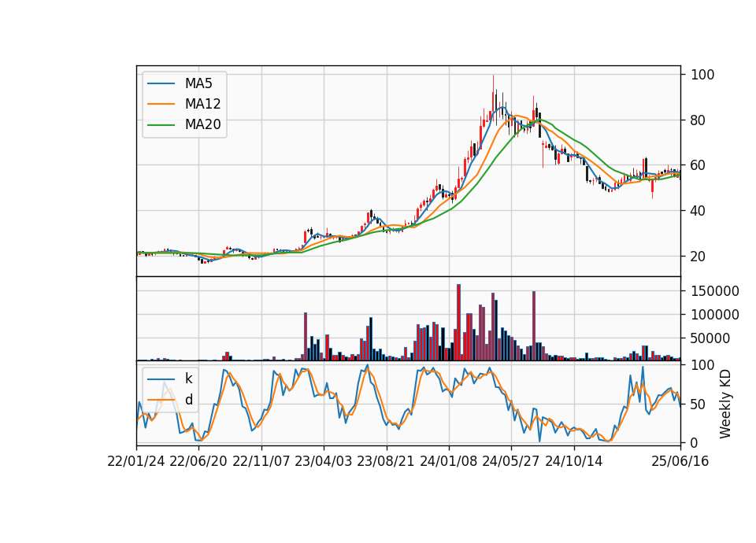Click the KD axis value 50

click(698, 404)
